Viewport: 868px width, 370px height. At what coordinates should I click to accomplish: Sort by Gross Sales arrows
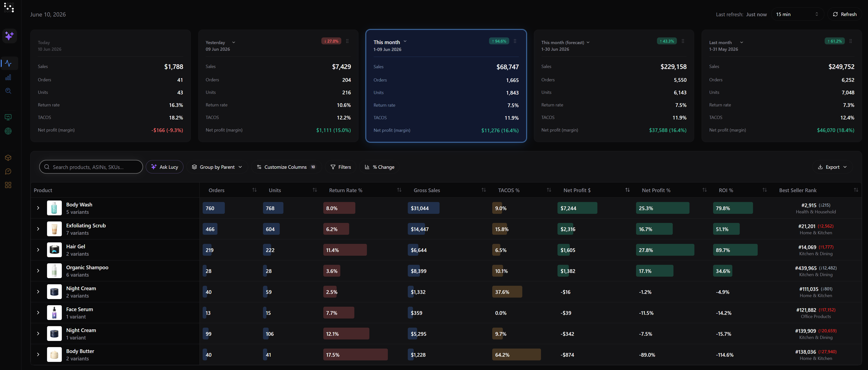(x=484, y=190)
